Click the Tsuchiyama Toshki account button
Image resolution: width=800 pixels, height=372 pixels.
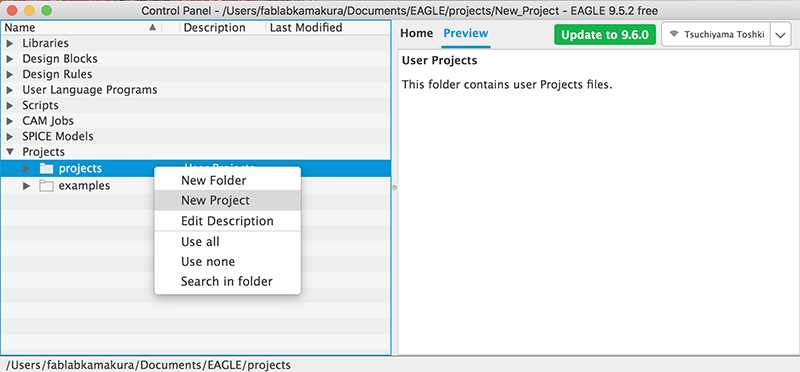click(716, 35)
